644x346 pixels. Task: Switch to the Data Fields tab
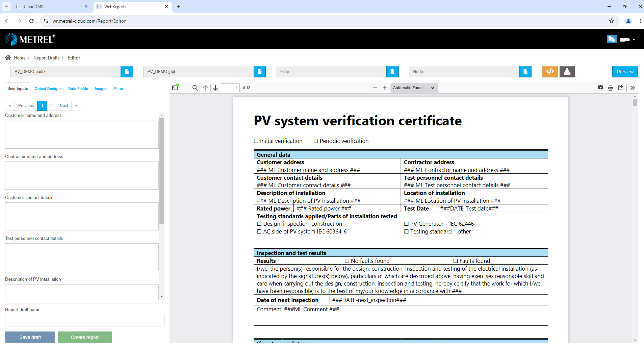coord(78,89)
